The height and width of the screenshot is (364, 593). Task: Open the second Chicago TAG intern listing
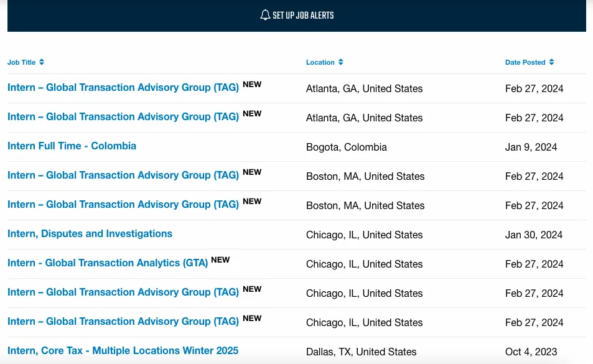pyautogui.click(x=123, y=322)
